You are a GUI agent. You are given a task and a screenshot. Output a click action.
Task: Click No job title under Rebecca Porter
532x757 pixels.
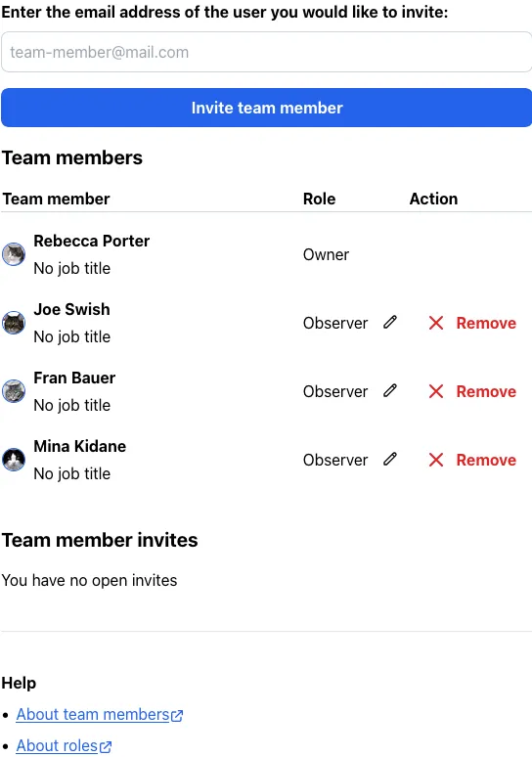[72, 268]
